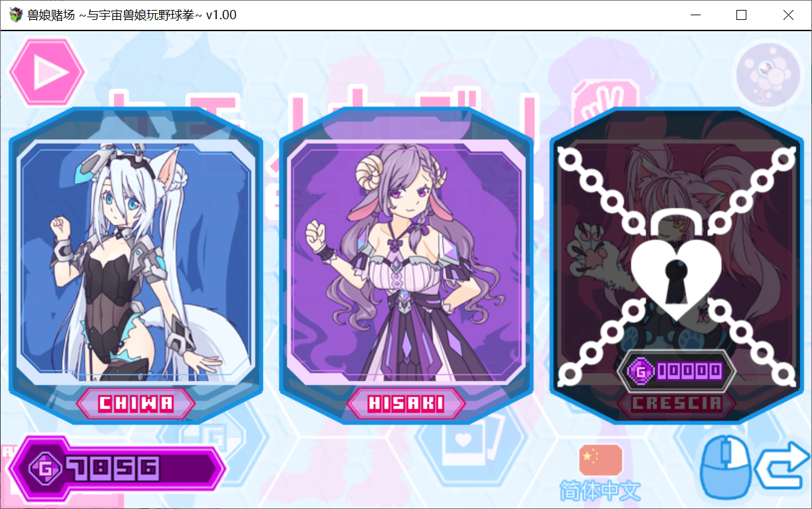Click the blue return arrow icon
The image size is (812, 509).
pos(782,467)
